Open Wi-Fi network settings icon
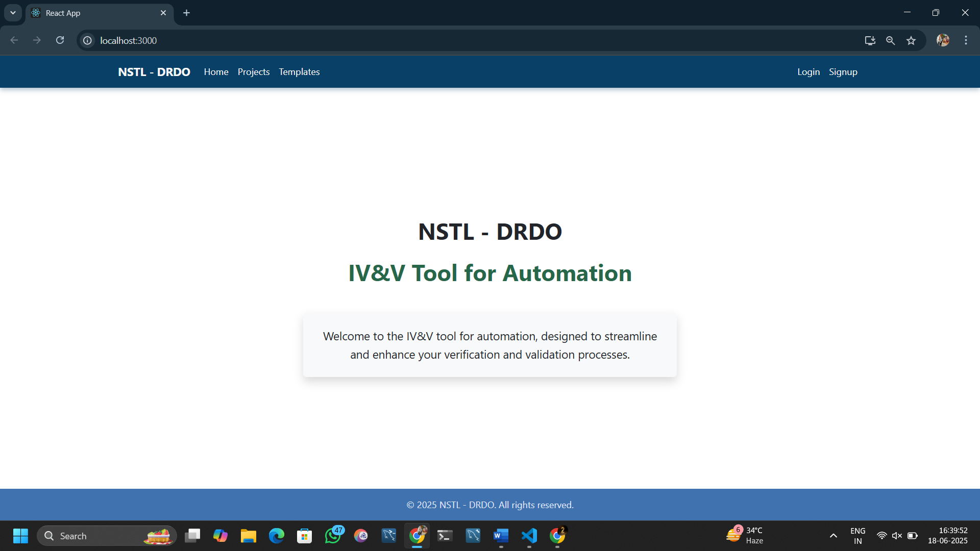Image resolution: width=980 pixels, height=551 pixels. click(x=881, y=536)
